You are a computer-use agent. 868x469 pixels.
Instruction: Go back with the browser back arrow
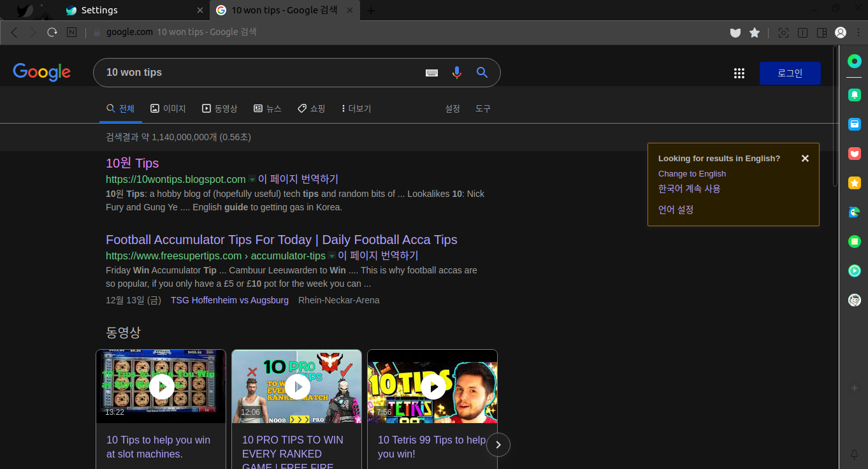point(14,32)
